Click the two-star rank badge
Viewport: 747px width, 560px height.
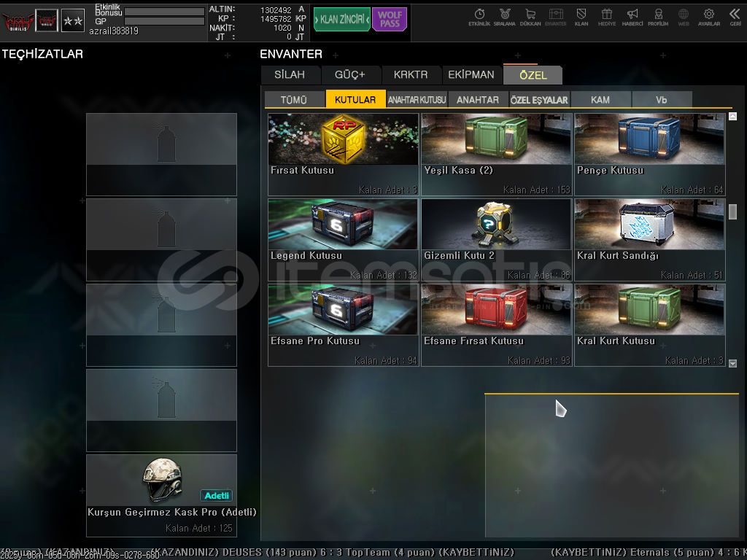click(x=73, y=20)
